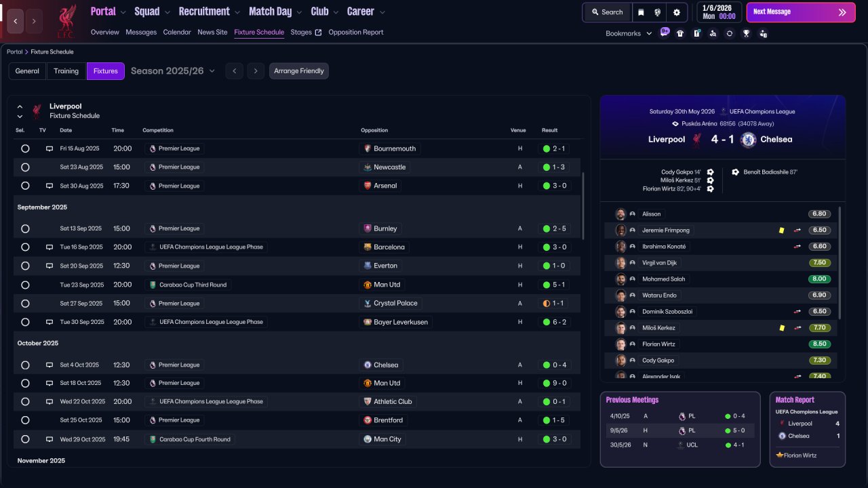The width and height of the screenshot is (868, 488).
Task: Open the world globe icon in top bar
Action: coord(658,12)
